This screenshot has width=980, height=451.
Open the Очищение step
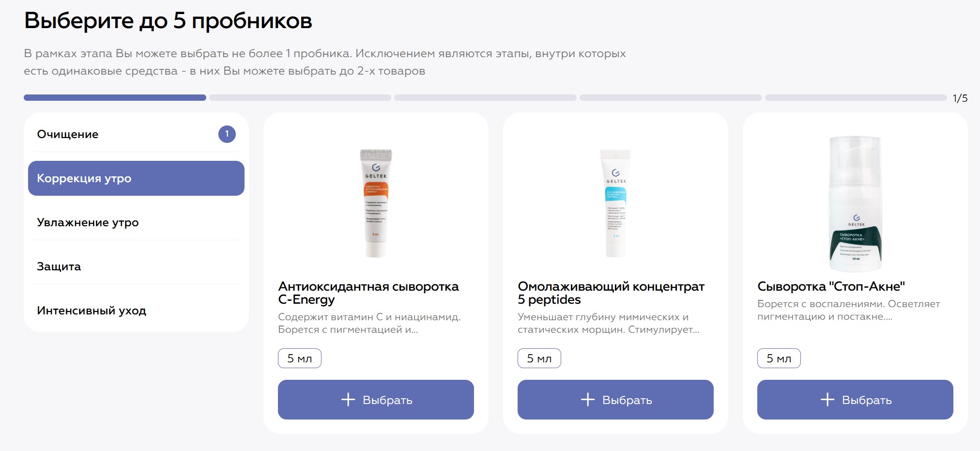68,134
